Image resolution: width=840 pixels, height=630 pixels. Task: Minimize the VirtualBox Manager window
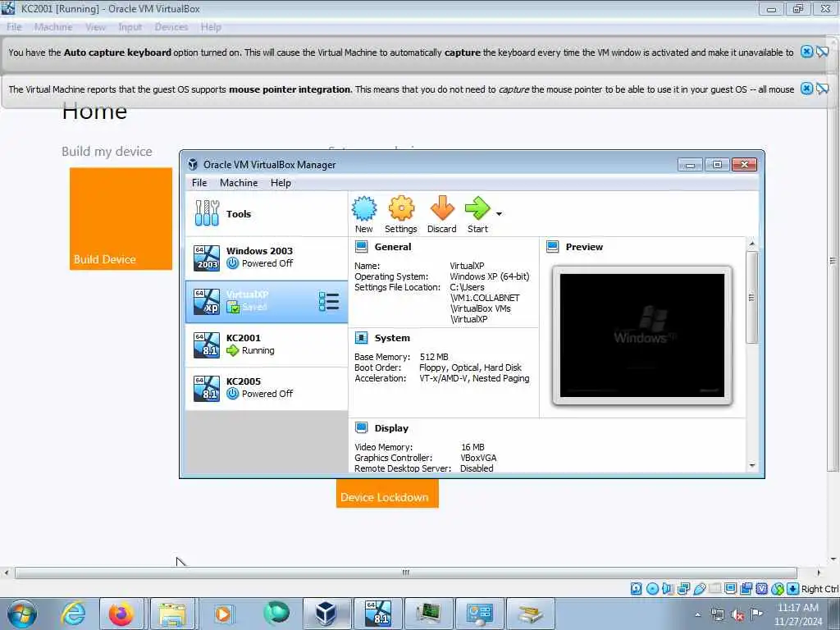pos(690,164)
